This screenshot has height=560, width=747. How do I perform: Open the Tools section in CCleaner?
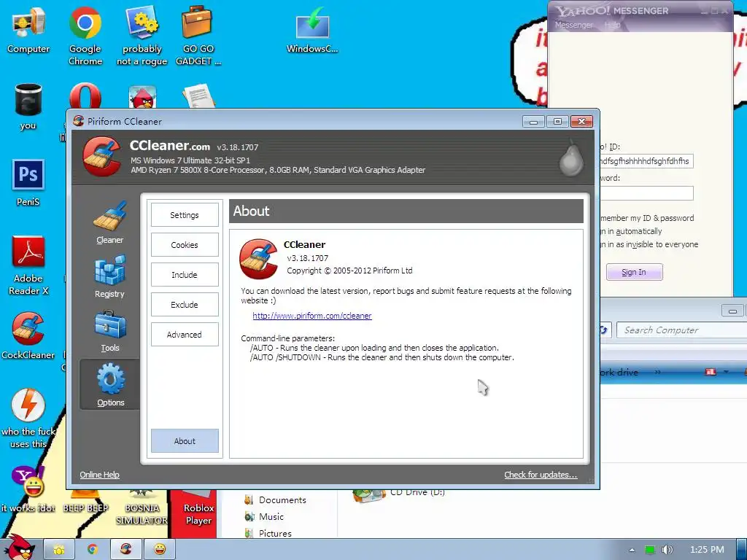[110, 331]
